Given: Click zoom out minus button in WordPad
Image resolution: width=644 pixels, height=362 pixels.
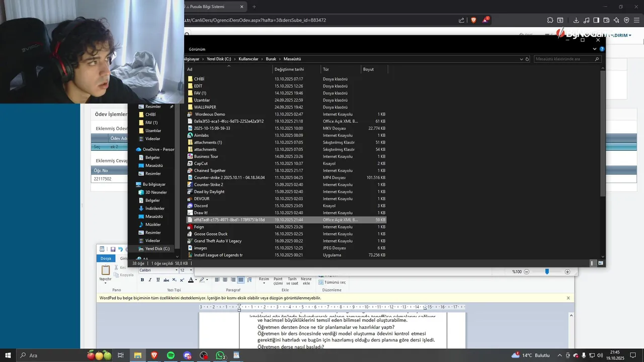Looking at the screenshot, I should coord(527,271).
